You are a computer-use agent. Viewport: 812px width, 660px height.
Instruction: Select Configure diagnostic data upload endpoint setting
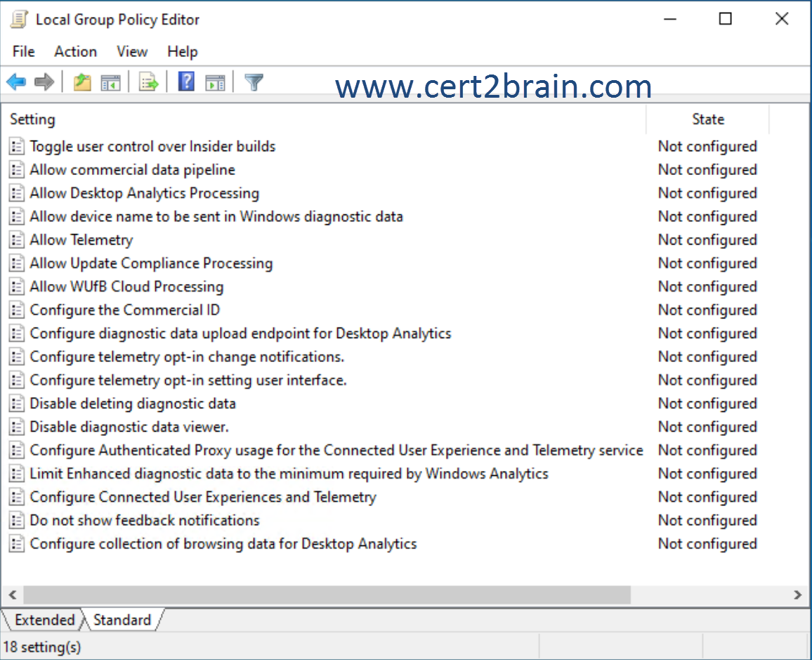coord(240,333)
